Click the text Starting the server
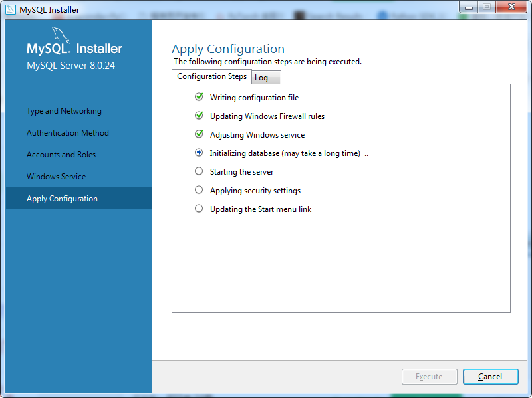Viewport: 532px width, 398px height. [x=241, y=172]
